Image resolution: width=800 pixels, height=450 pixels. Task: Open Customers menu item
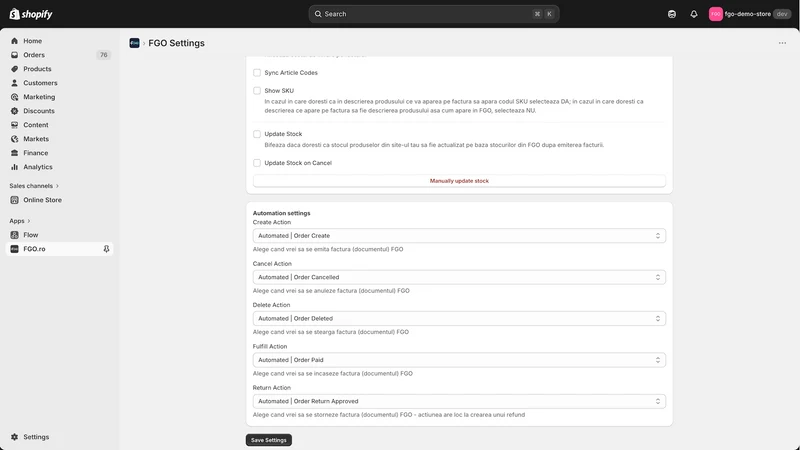[40, 83]
